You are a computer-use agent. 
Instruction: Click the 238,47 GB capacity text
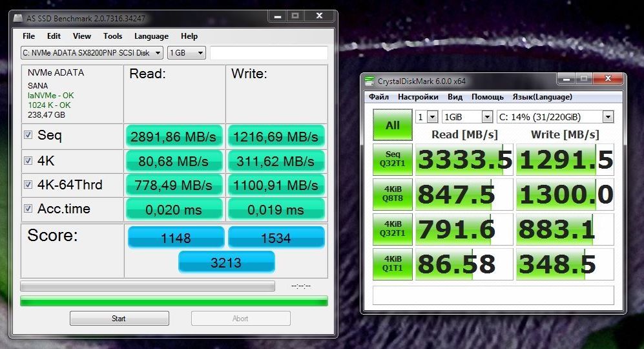[x=46, y=114]
